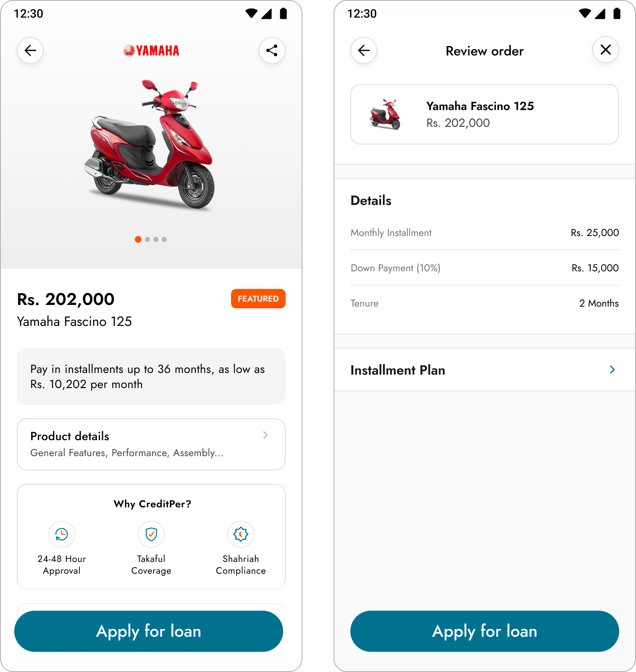Tap the Featured badge label

click(x=258, y=299)
